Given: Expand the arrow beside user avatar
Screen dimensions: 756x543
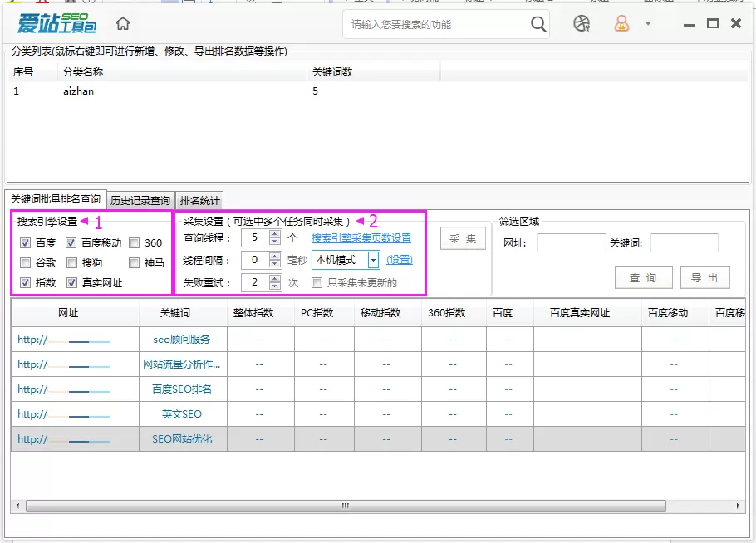Looking at the screenshot, I should (x=648, y=23).
